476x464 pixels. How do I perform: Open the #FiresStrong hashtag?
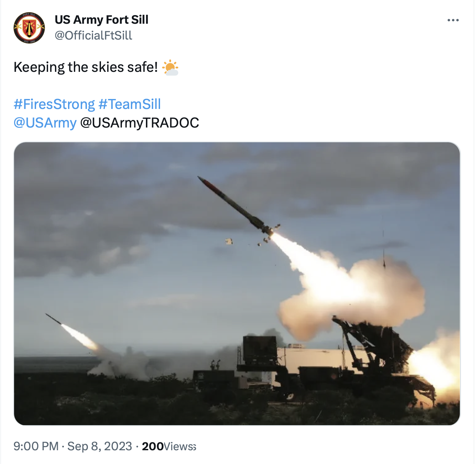(54, 104)
